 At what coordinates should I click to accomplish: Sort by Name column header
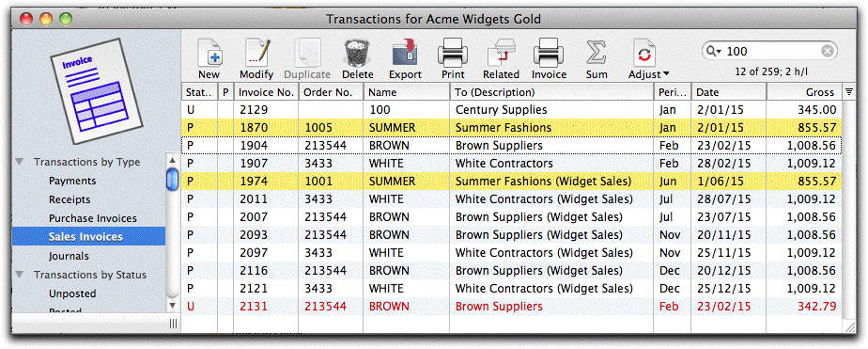[407, 92]
